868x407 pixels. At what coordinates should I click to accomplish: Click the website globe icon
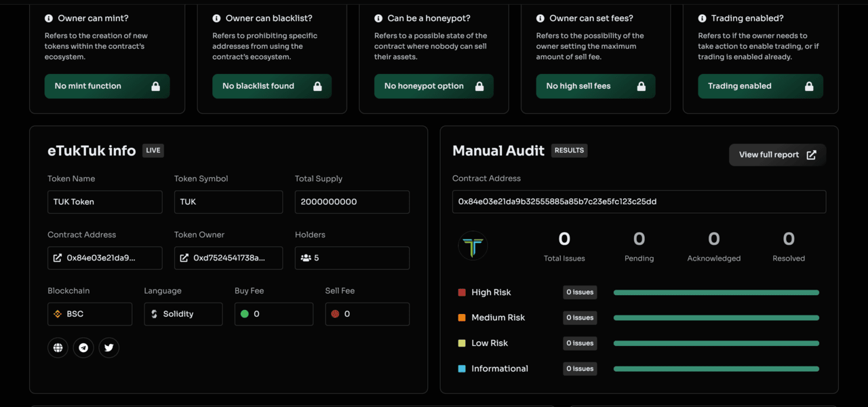58,348
